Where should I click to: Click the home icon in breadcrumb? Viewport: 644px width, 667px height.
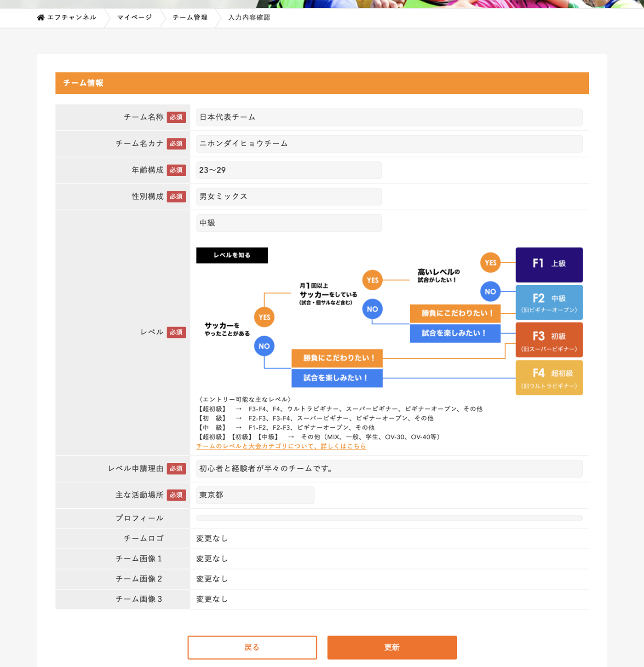tap(41, 17)
